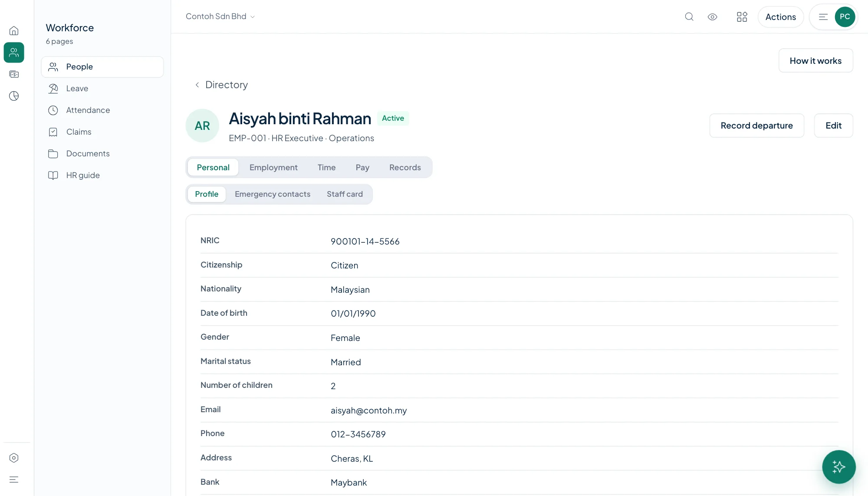
Task: Open the Staff card sub-tab
Action: coord(345,194)
